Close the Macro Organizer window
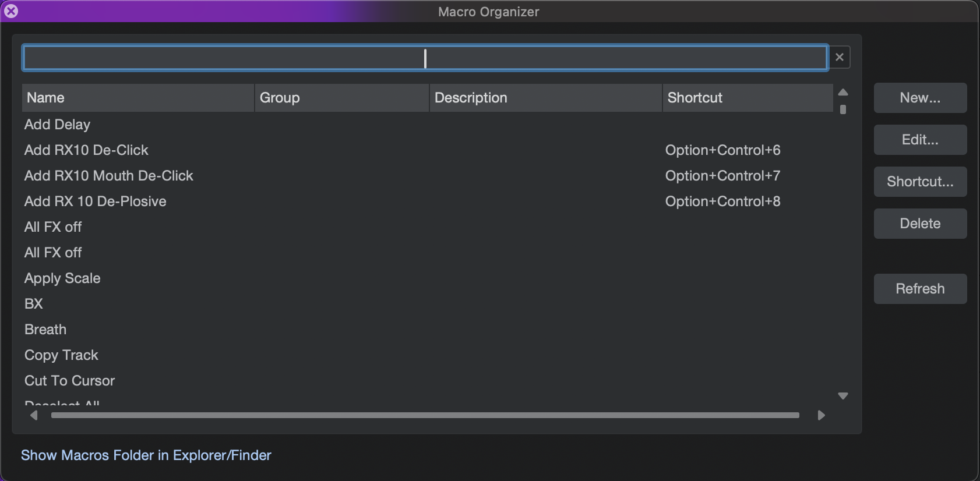 11,11
